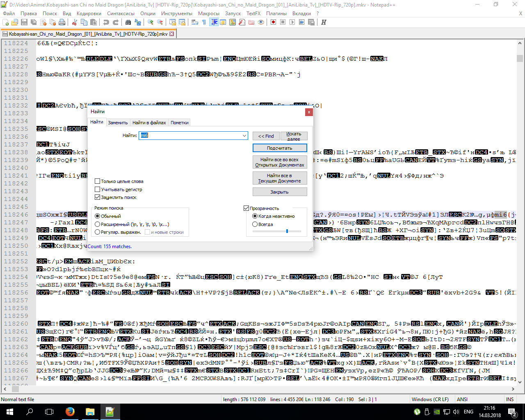The image size is (525, 420).
Task: Click the Close document toolbar icon
Action: [x=43, y=22]
